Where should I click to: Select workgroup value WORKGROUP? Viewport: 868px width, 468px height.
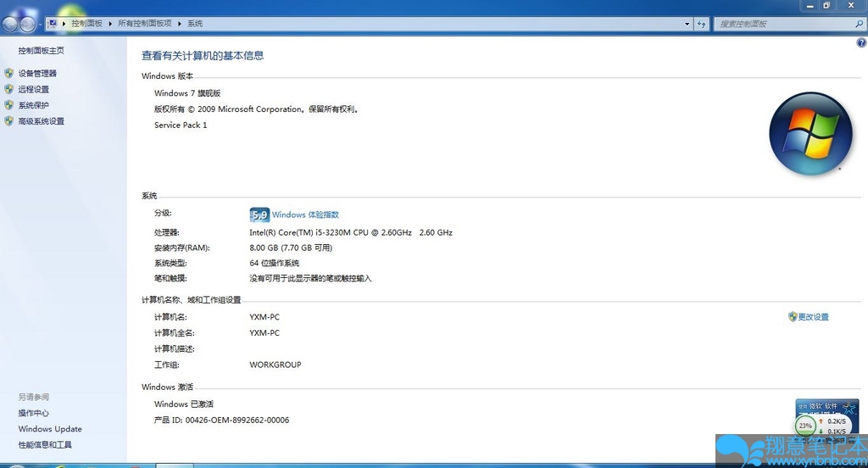pos(275,365)
